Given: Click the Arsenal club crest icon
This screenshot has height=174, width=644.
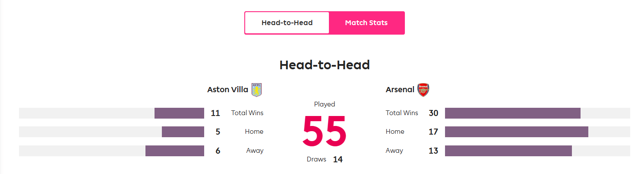Looking at the screenshot, I should [423, 90].
